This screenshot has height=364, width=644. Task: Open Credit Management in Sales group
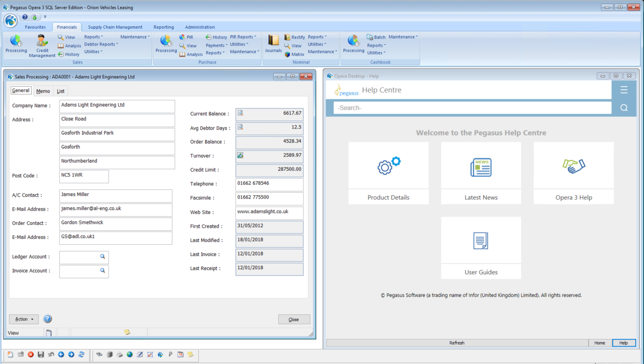click(42, 46)
